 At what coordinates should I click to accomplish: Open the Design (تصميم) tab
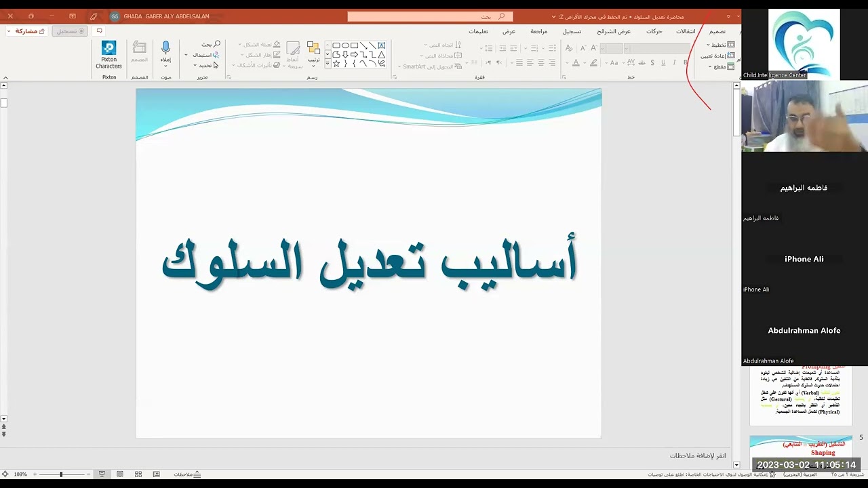pos(717,31)
